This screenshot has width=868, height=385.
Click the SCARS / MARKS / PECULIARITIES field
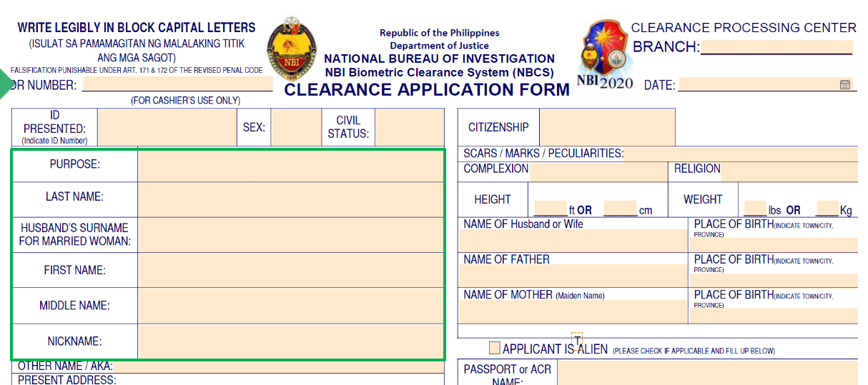pos(741,154)
